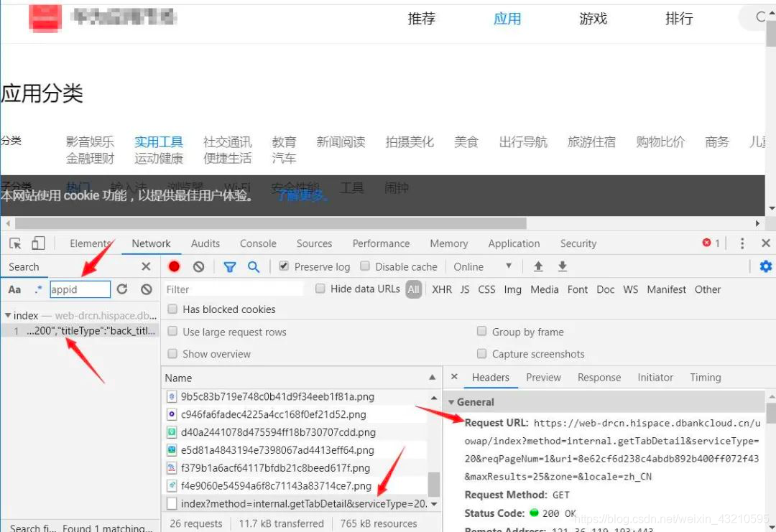Image resolution: width=776 pixels, height=532 pixels.
Task: Click the import HAR upload arrow
Action: click(x=538, y=267)
